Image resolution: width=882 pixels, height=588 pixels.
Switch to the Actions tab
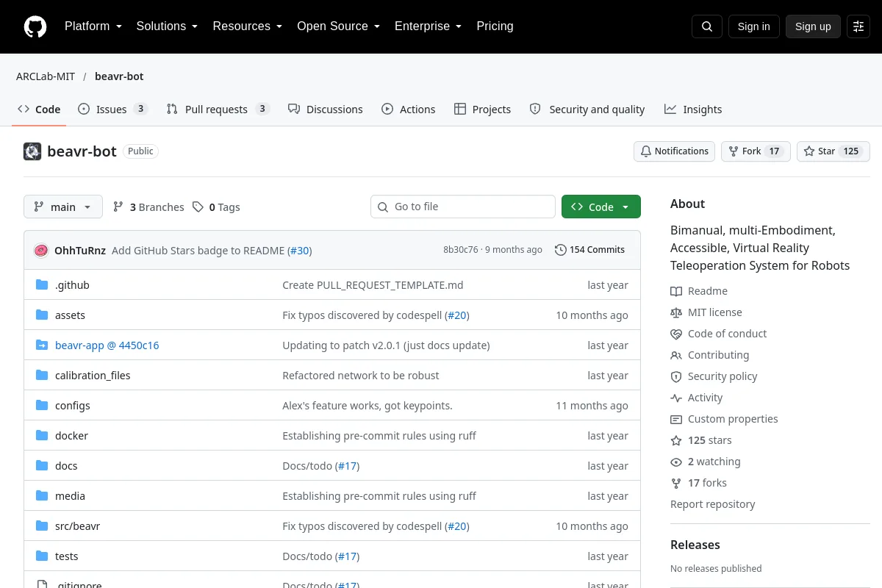(409, 109)
